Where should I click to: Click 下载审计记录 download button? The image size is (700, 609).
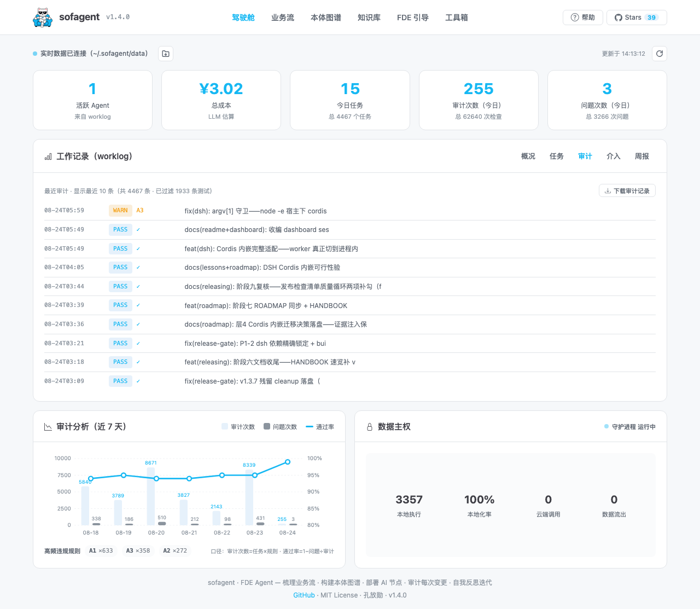point(627,191)
